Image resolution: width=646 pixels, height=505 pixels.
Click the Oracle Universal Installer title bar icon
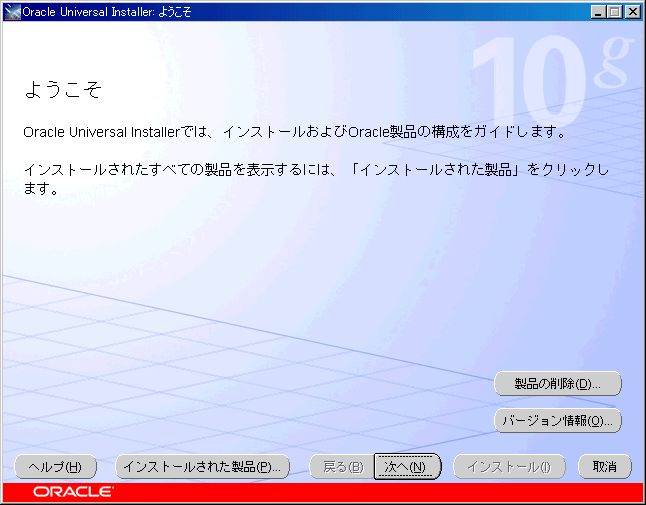tap(12, 12)
